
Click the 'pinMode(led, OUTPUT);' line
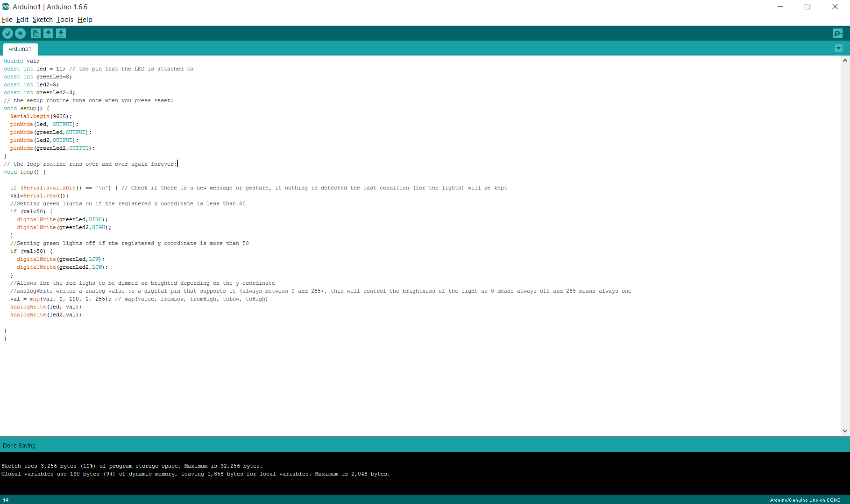(44, 124)
